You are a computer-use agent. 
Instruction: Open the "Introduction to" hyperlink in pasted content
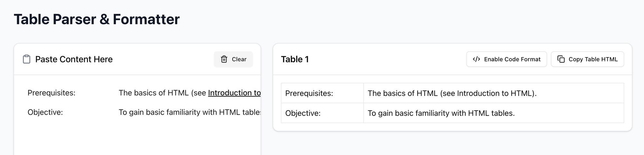point(234,93)
